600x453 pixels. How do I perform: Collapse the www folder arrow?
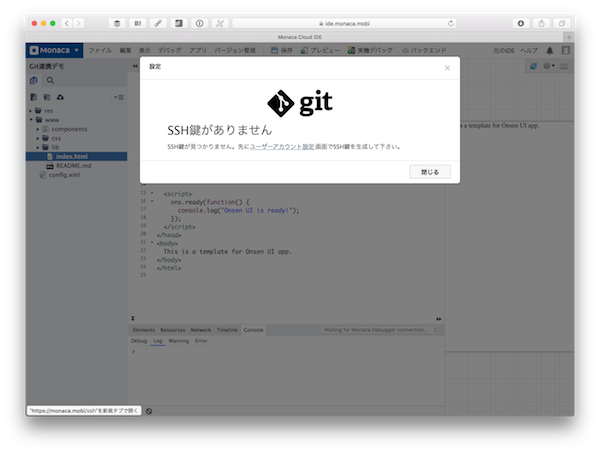[x=31, y=120]
